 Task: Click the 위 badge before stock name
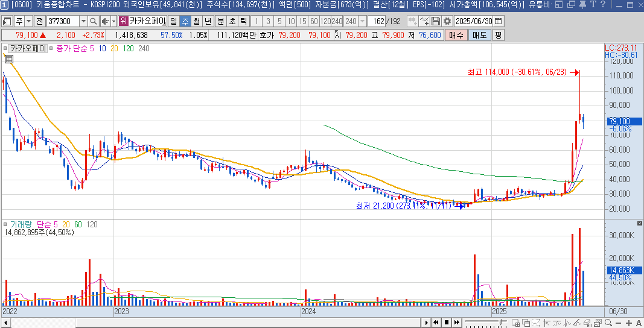pos(123,21)
